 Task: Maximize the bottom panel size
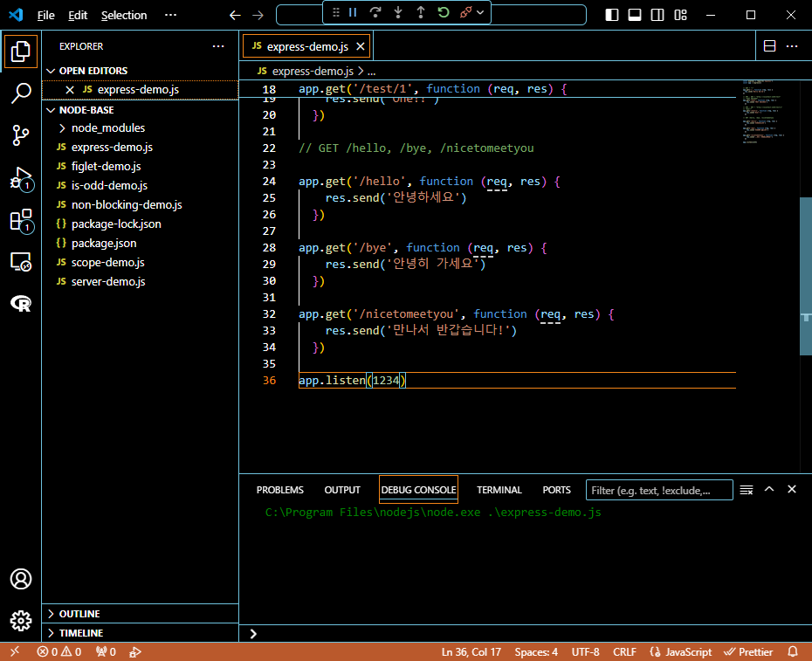click(769, 490)
